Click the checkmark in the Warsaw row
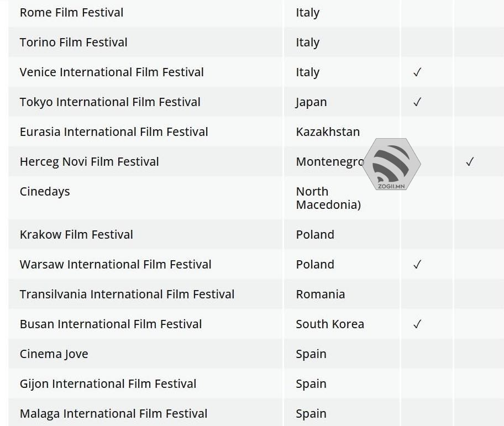The image size is (504, 426). [417, 265]
